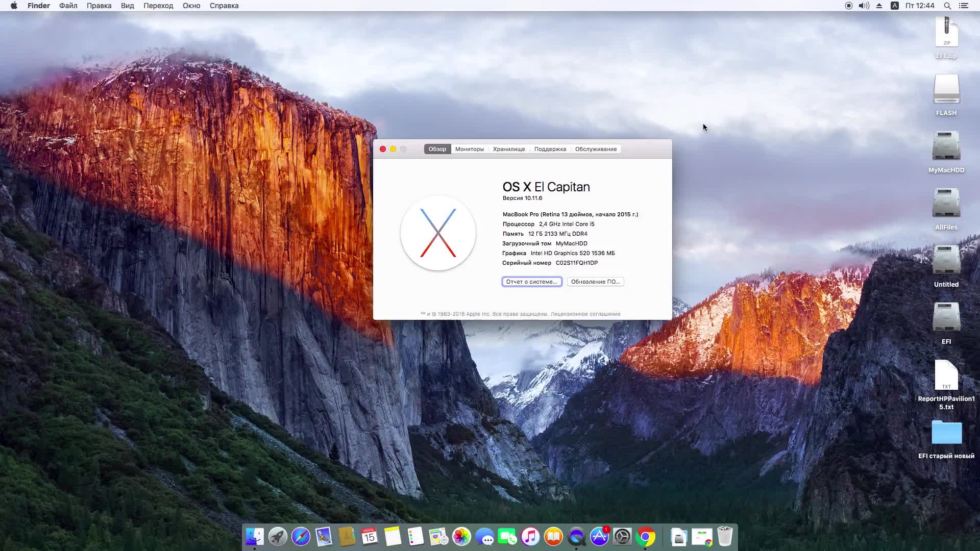Click the eject icon in menu bar
980x551 pixels.
879,6
